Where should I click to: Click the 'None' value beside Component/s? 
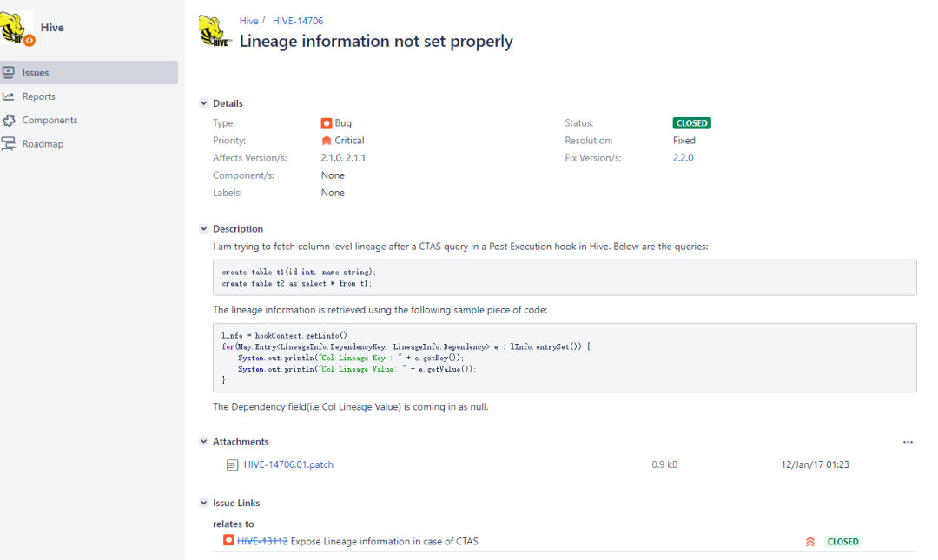333,175
